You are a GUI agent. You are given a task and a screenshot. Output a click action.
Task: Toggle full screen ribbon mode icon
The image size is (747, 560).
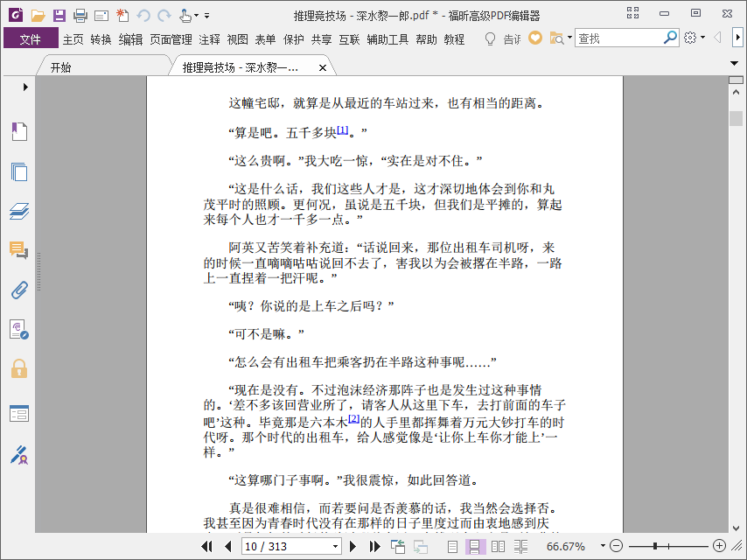(632, 13)
